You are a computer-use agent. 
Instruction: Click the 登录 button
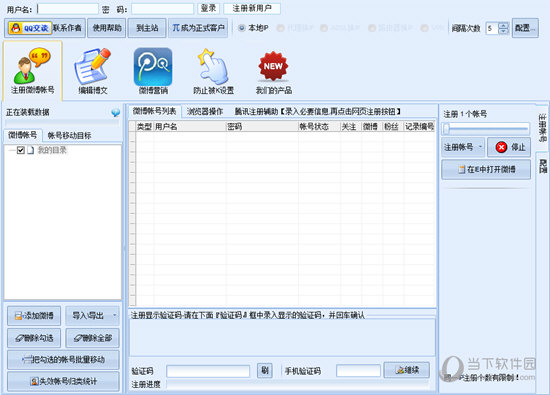click(208, 8)
